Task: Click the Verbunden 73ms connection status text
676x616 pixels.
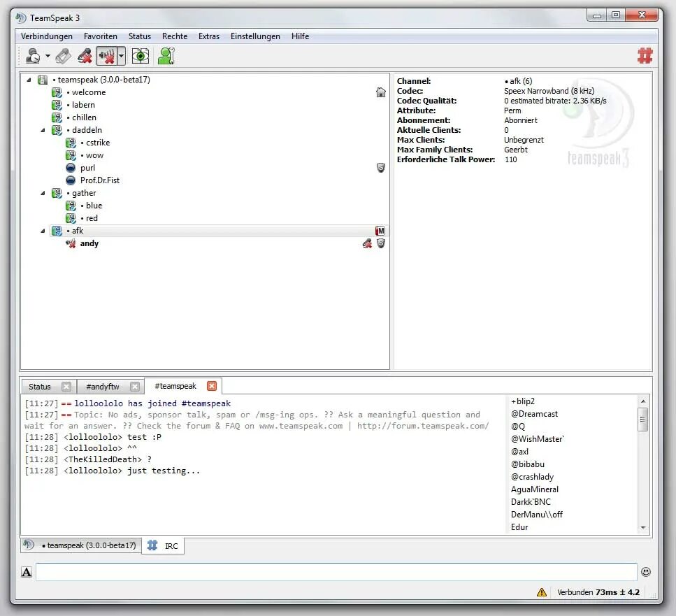Action: click(598, 592)
